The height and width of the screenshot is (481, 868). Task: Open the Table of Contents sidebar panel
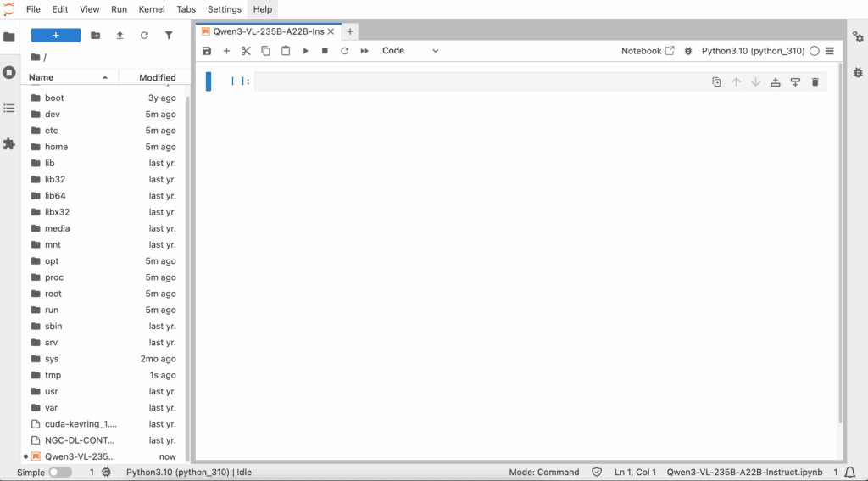(x=9, y=109)
